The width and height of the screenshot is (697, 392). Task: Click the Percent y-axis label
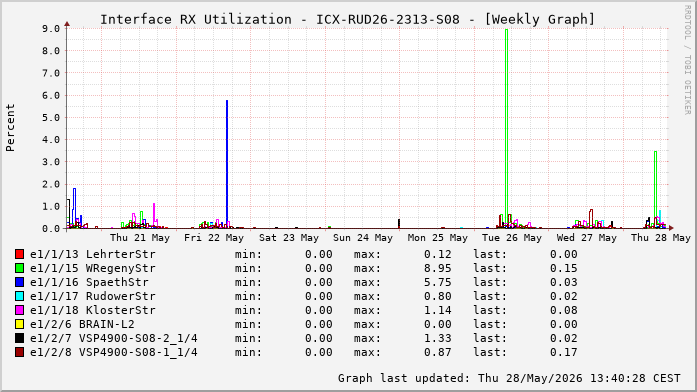(10, 128)
